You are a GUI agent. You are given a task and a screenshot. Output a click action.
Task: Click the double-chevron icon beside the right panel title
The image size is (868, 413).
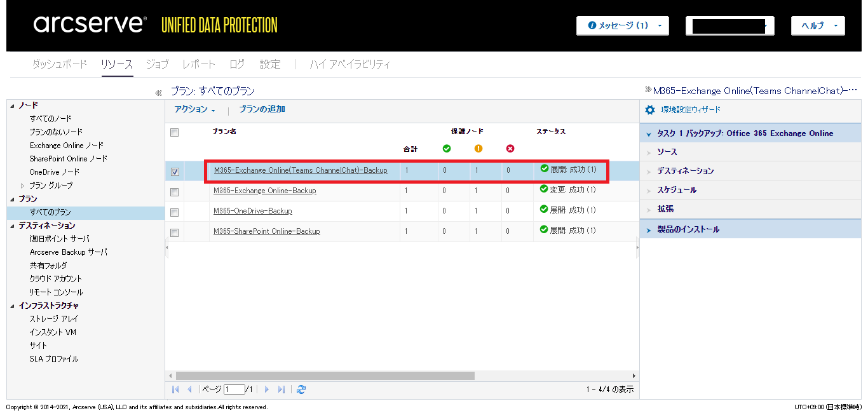click(x=648, y=90)
